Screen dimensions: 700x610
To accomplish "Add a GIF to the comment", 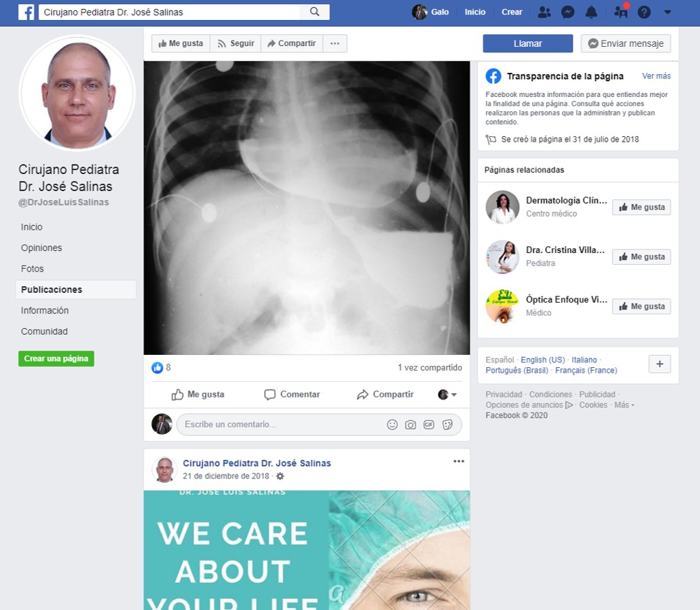I will [x=429, y=424].
